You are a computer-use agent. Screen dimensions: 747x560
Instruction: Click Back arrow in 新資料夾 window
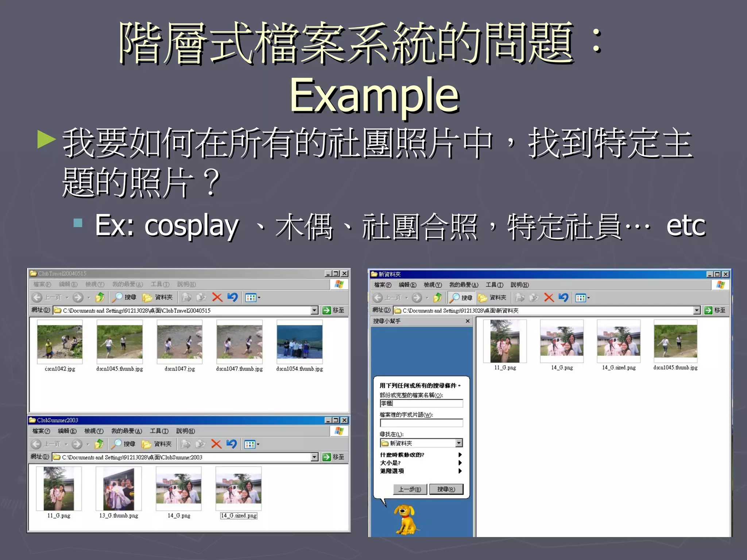click(x=378, y=298)
